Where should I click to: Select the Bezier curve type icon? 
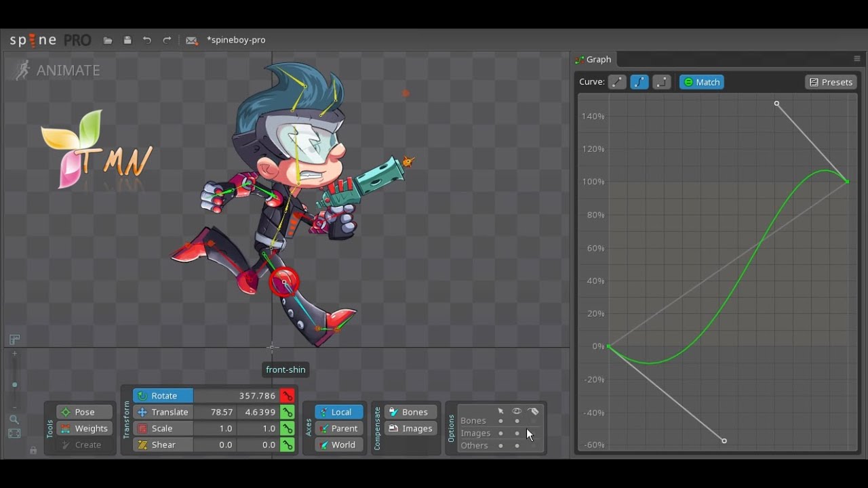pyautogui.click(x=639, y=82)
